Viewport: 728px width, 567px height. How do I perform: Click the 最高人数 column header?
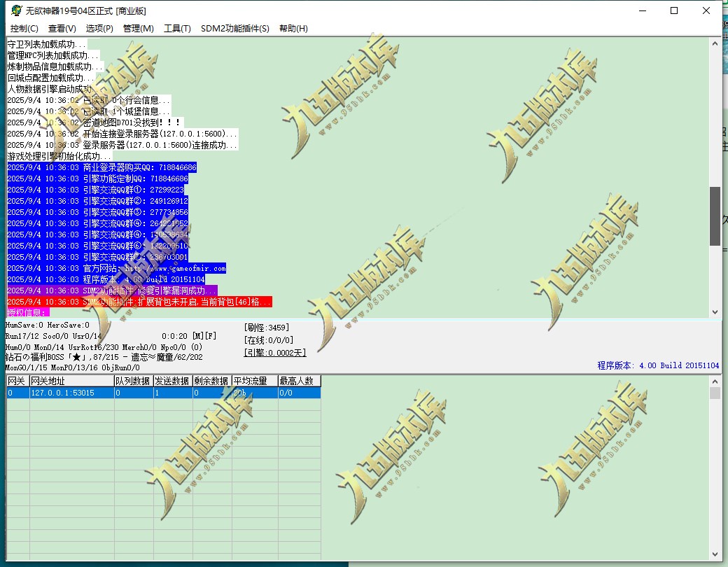(x=300, y=381)
